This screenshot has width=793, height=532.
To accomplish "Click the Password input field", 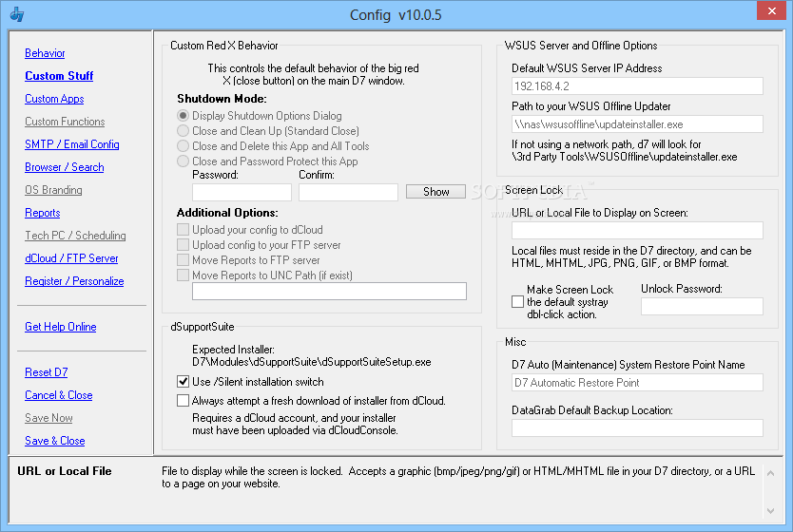I will pos(242,192).
